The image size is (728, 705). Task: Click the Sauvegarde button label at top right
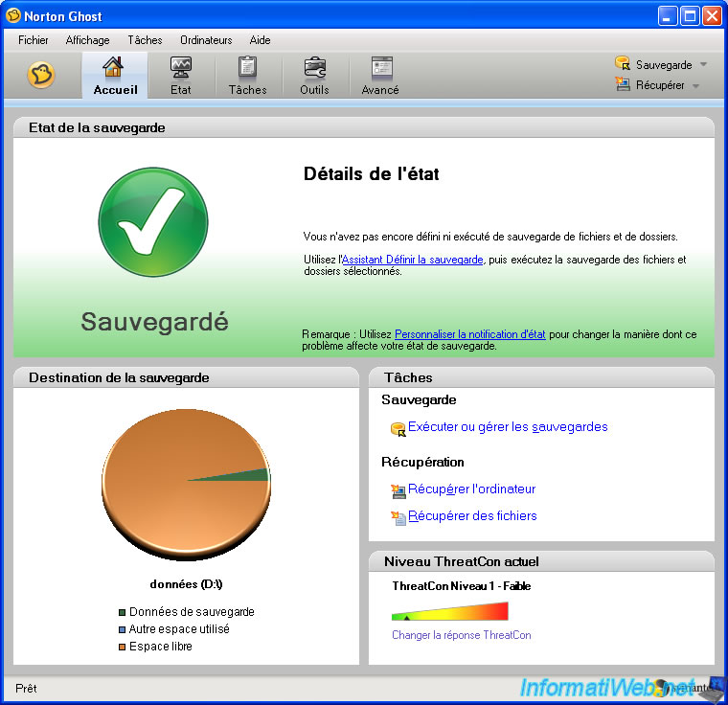point(664,64)
